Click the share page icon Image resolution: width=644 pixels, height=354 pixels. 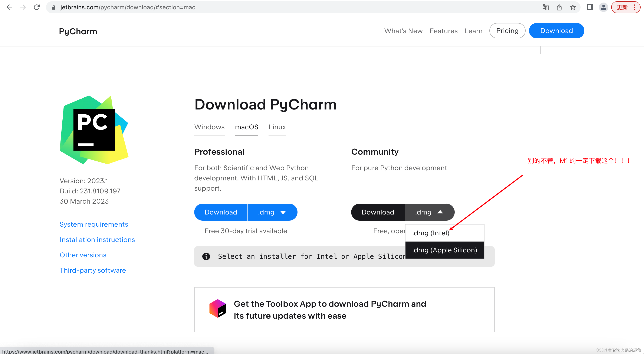[559, 7]
